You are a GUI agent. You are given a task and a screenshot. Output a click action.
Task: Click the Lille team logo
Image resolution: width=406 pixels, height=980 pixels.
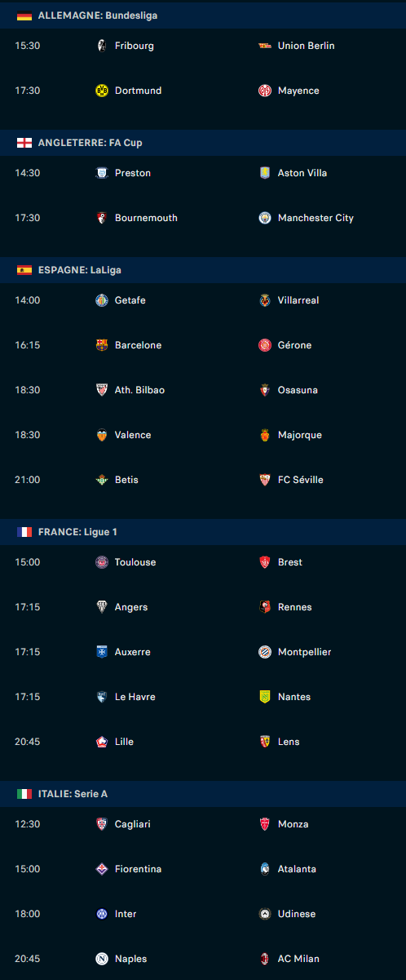click(102, 742)
